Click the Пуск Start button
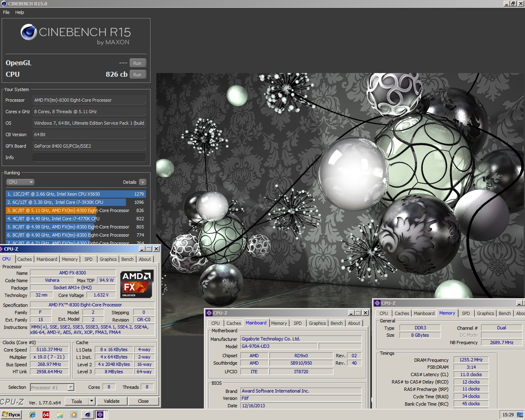The width and height of the screenshot is (525, 420). (11, 415)
